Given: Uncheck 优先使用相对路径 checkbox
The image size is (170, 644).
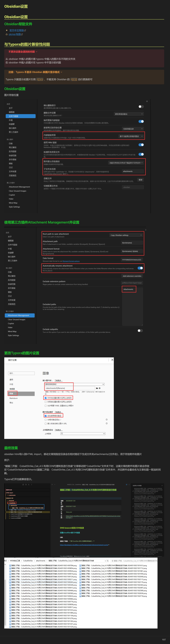Looking at the screenshot, I should click(x=46, y=416).
